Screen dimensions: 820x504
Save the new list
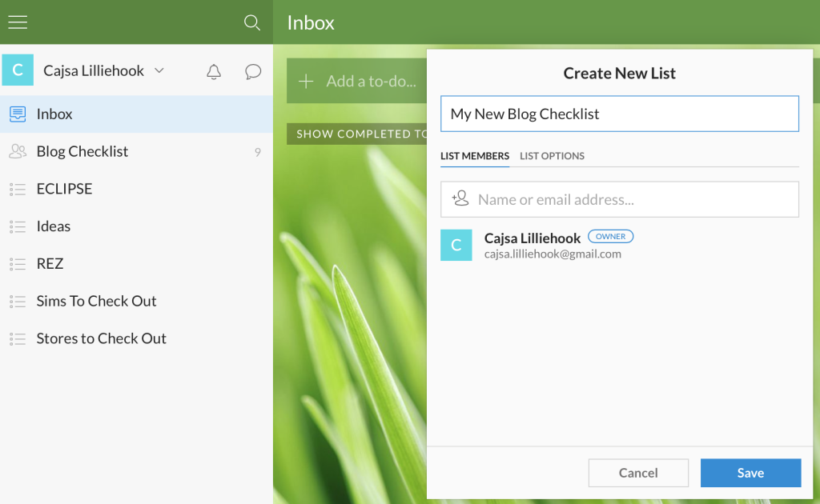pos(750,473)
